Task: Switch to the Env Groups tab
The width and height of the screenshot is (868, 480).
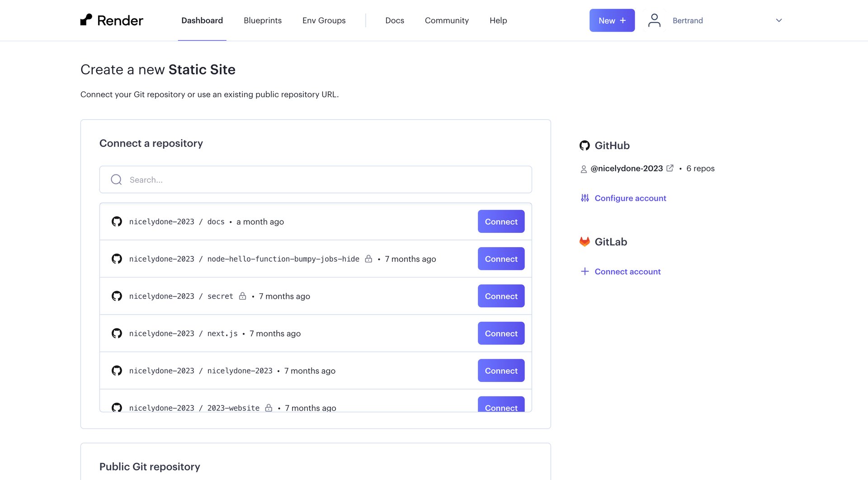Action: (324, 20)
